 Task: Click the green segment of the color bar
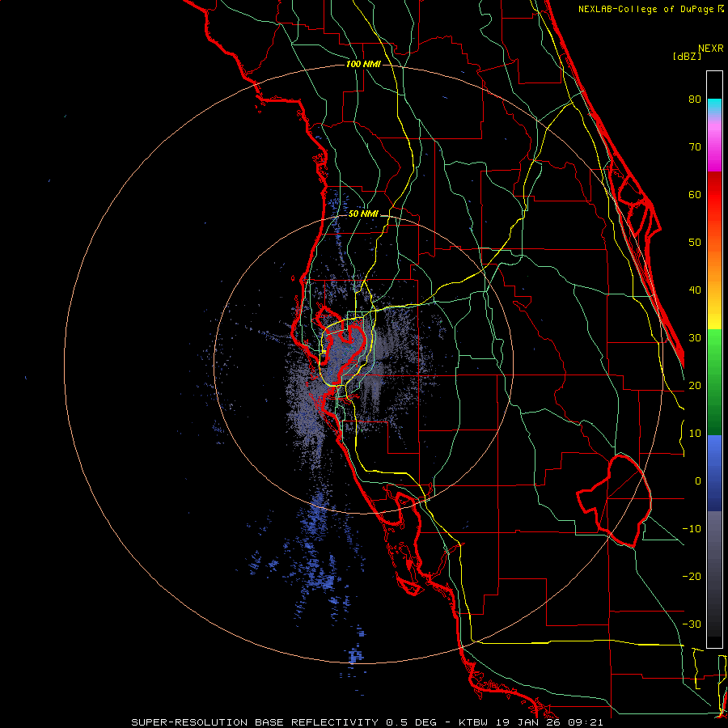714,382
